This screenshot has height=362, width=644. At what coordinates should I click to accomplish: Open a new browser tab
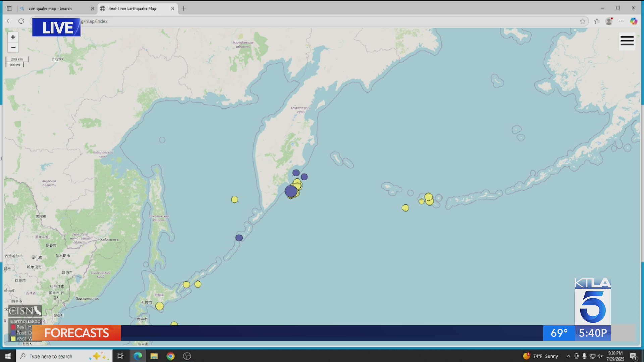(184, 9)
